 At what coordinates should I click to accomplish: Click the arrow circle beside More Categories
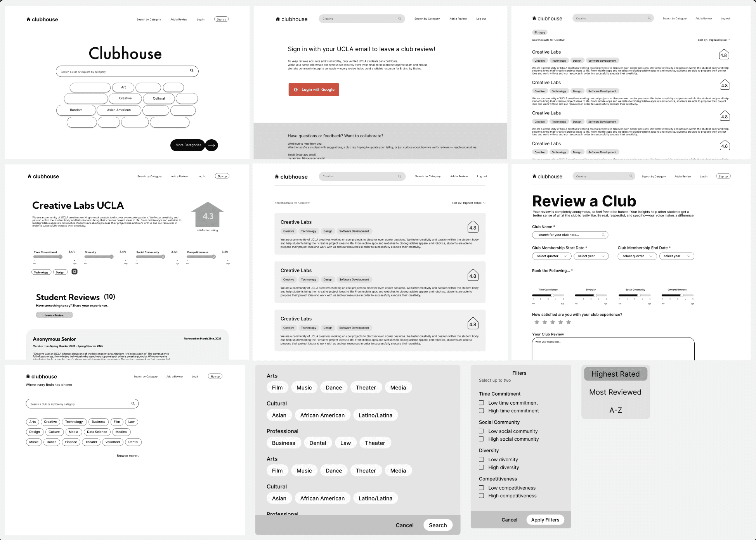(212, 145)
